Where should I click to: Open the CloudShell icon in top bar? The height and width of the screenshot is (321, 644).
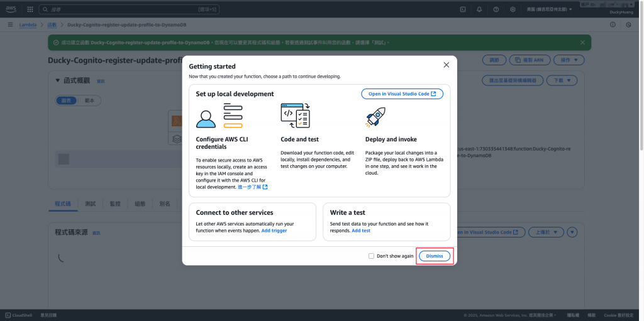point(462,9)
